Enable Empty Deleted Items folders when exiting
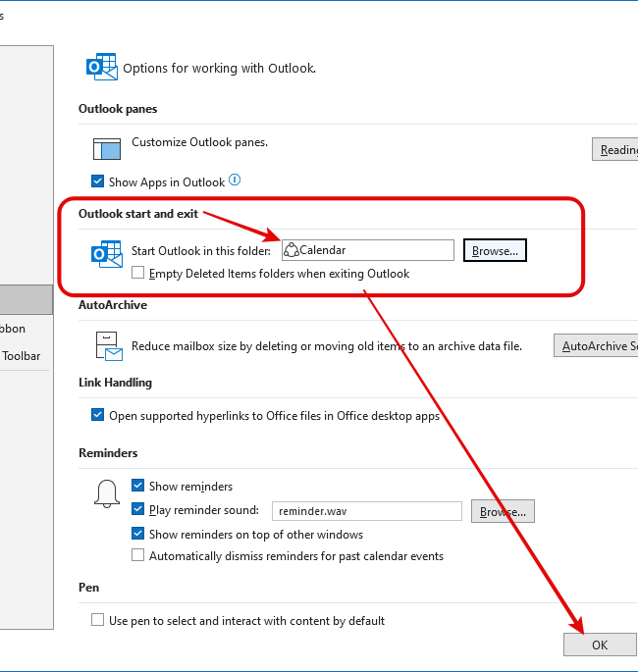 pos(137,273)
